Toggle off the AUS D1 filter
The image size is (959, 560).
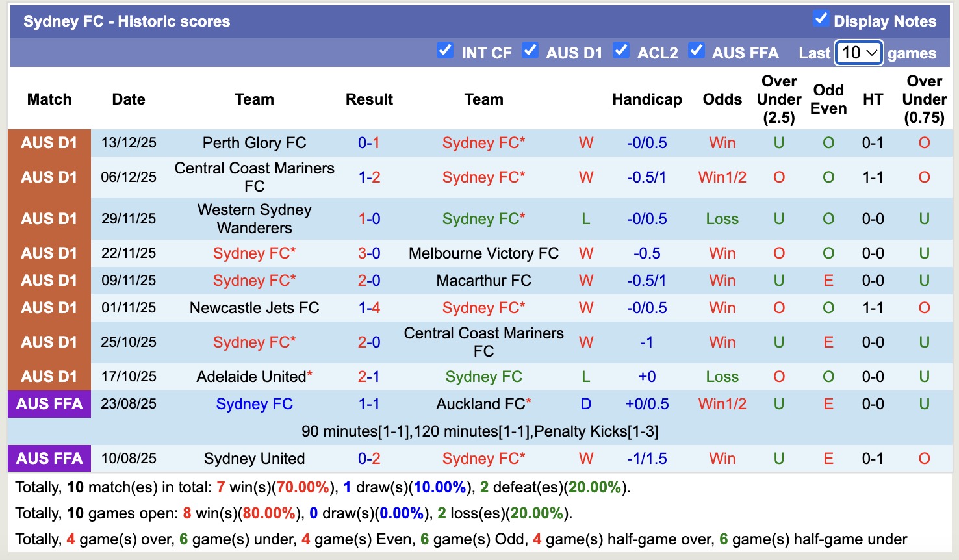tap(530, 51)
